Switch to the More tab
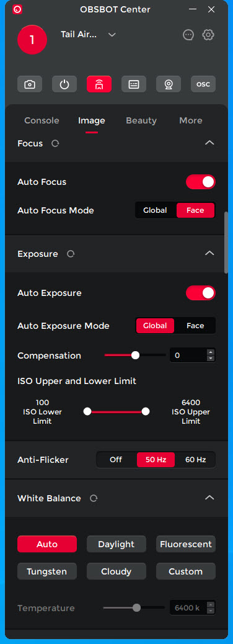233x644 pixels. click(x=191, y=120)
